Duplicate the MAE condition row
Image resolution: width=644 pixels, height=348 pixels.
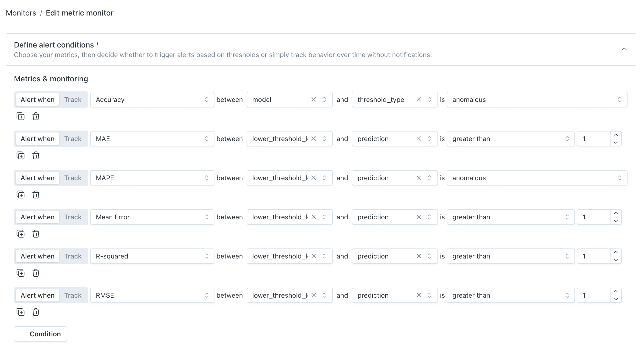(x=21, y=156)
